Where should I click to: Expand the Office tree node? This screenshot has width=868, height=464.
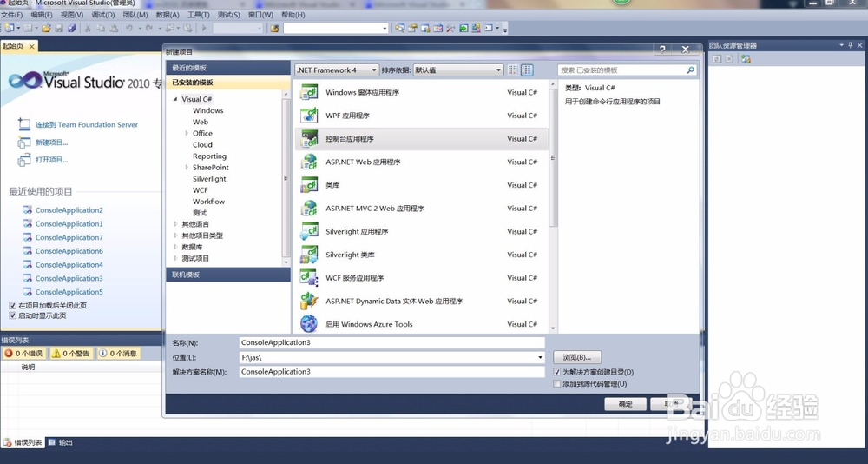pos(187,133)
